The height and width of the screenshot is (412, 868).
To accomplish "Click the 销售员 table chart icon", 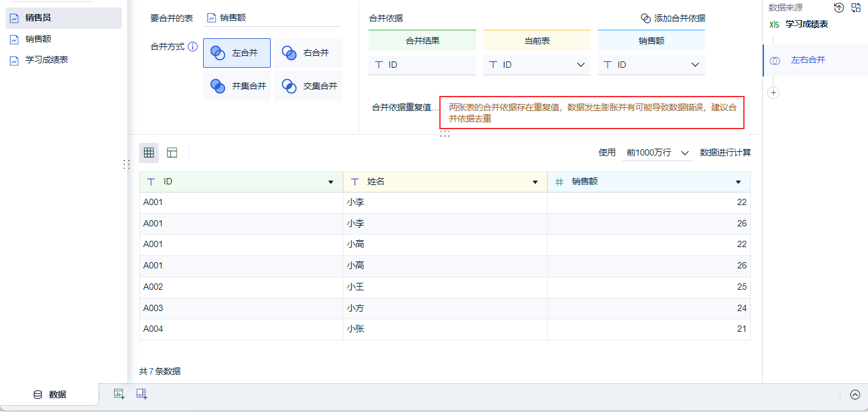I will point(14,18).
